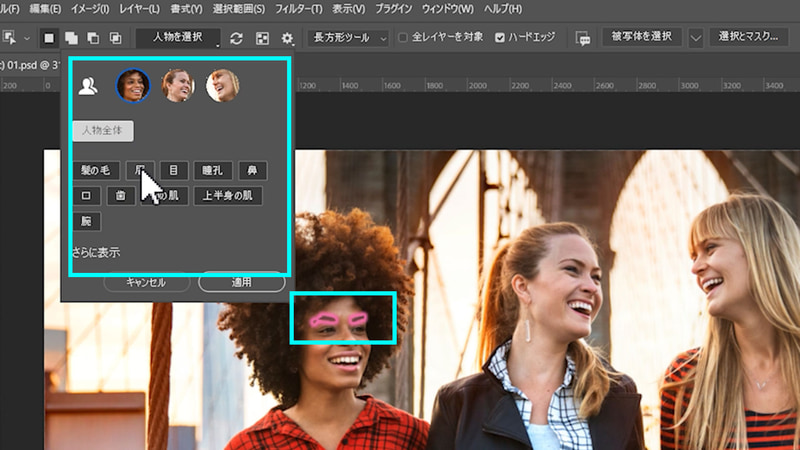Toggle the 瞳孔 selection option
Image resolution: width=800 pixels, height=450 pixels.
(213, 170)
